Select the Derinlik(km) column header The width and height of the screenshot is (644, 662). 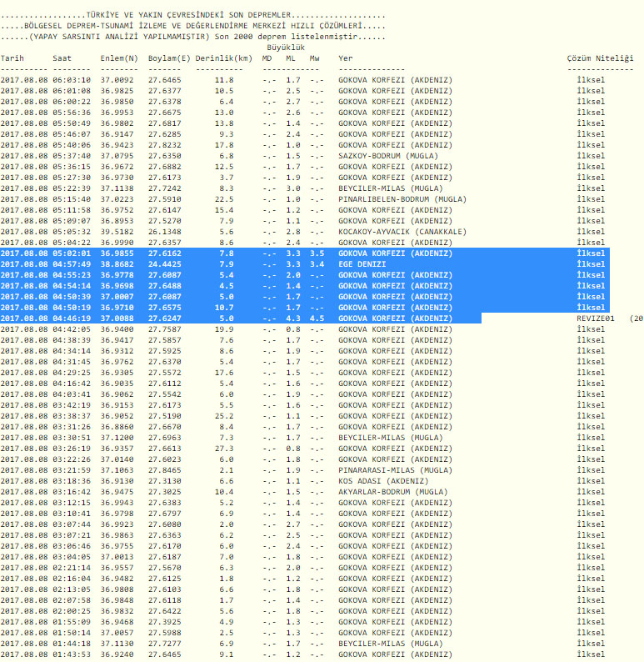[223, 58]
